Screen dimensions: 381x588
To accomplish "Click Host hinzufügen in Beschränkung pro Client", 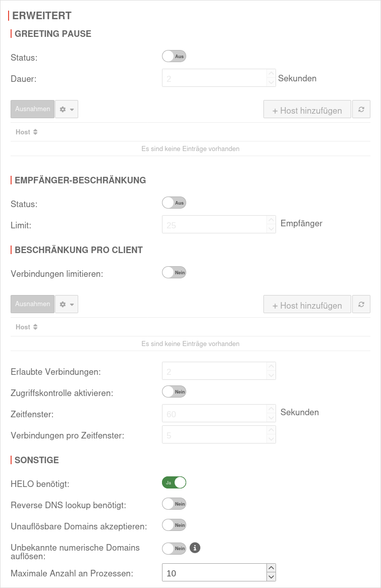I will pos(307,305).
